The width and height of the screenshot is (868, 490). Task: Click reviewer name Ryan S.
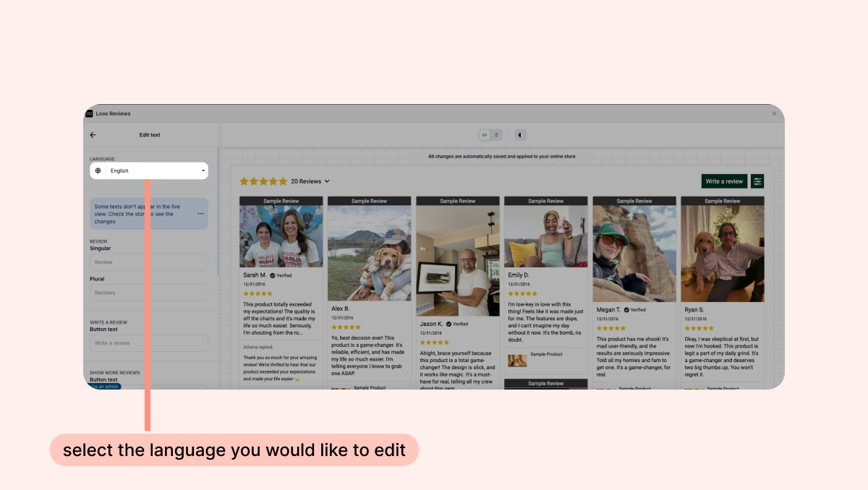695,309
